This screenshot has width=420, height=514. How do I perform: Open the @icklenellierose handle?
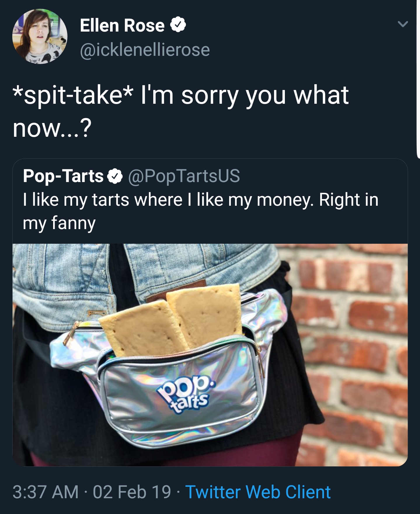145,50
